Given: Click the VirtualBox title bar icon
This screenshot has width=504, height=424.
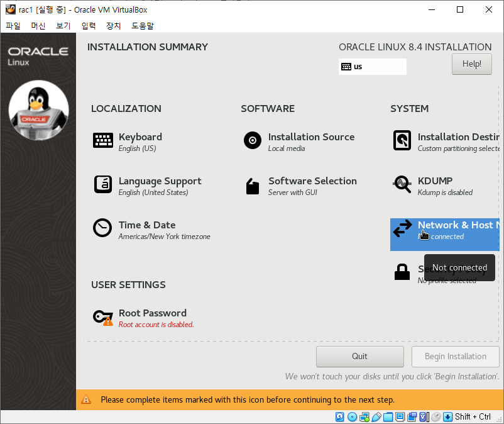Looking at the screenshot, I should 10,9.
